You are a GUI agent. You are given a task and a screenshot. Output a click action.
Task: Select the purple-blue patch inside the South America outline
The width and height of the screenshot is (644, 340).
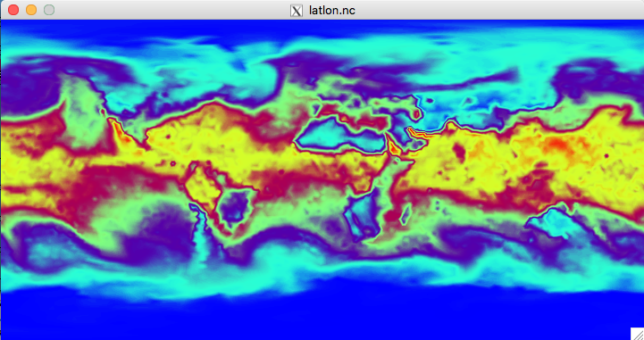pyautogui.click(x=234, y=207)
